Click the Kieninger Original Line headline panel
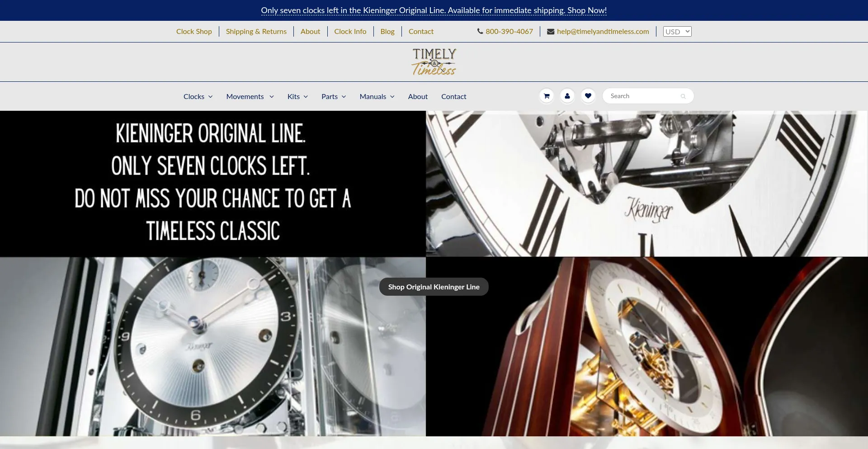 213,184
